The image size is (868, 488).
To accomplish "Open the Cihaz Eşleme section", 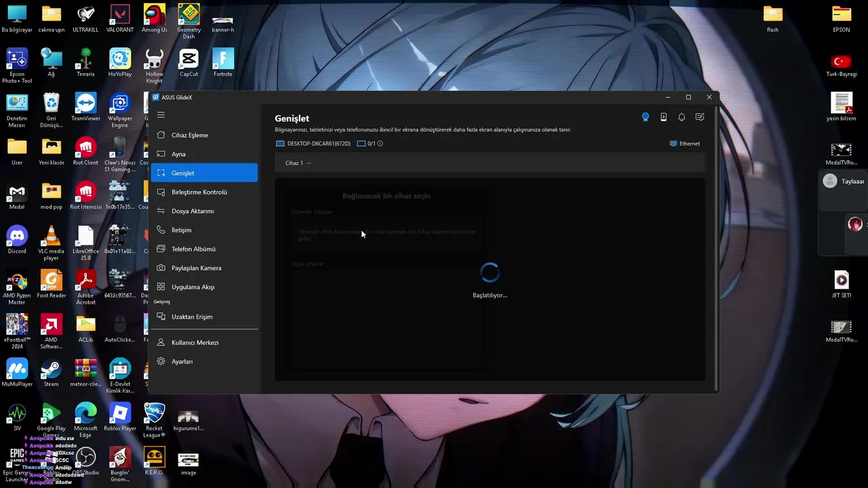I will pyautogui.click(x=204, y=135).
